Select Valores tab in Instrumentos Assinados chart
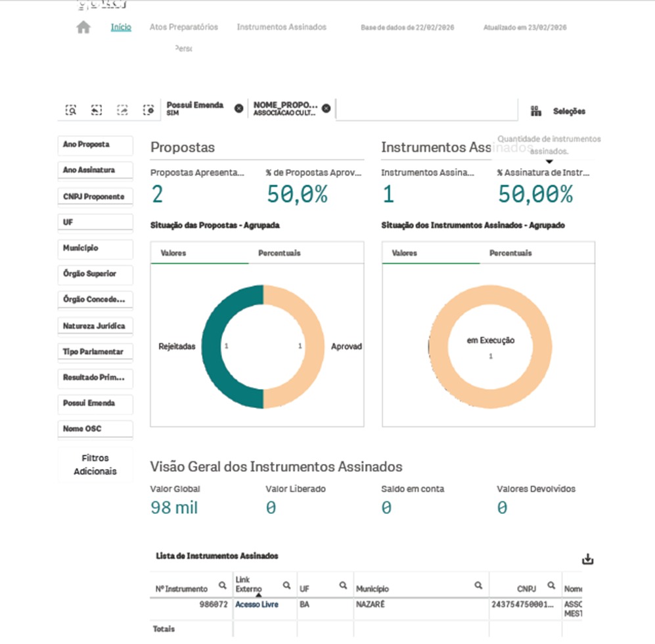The width and height of the screenshot is (655, 644). coord(404,253)
